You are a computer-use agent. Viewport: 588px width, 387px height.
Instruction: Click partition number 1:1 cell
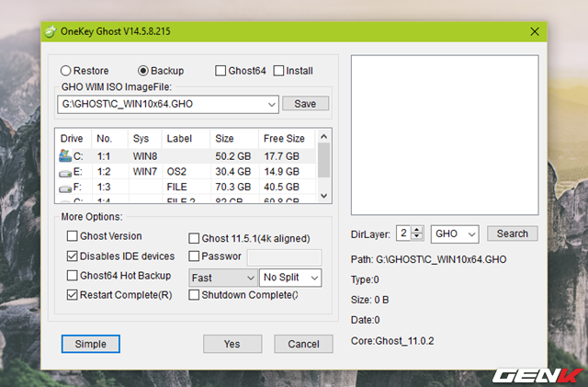[x=104, y=156]
